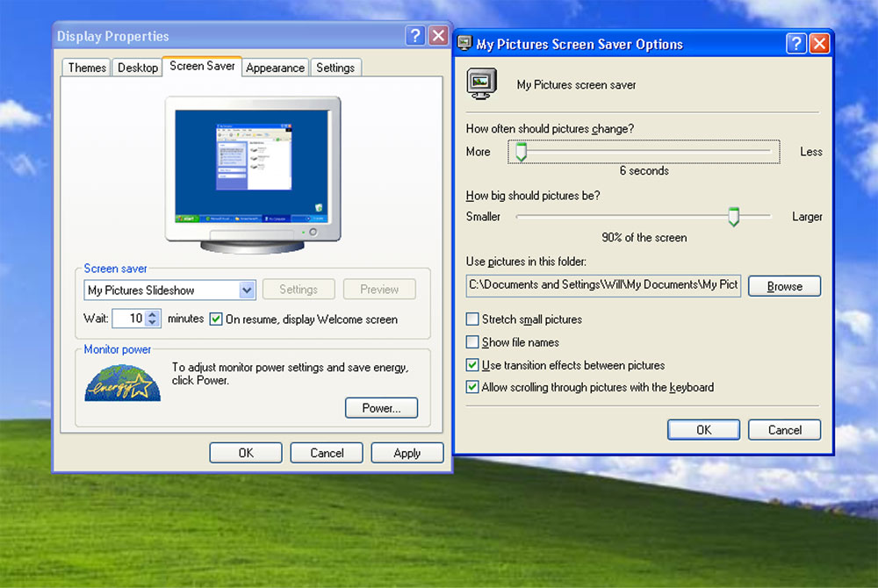Image resolution: width=878 pixels, height=588 pixels.
Task: Click Browse to choose a pictures folder
Action: (784, 286)
